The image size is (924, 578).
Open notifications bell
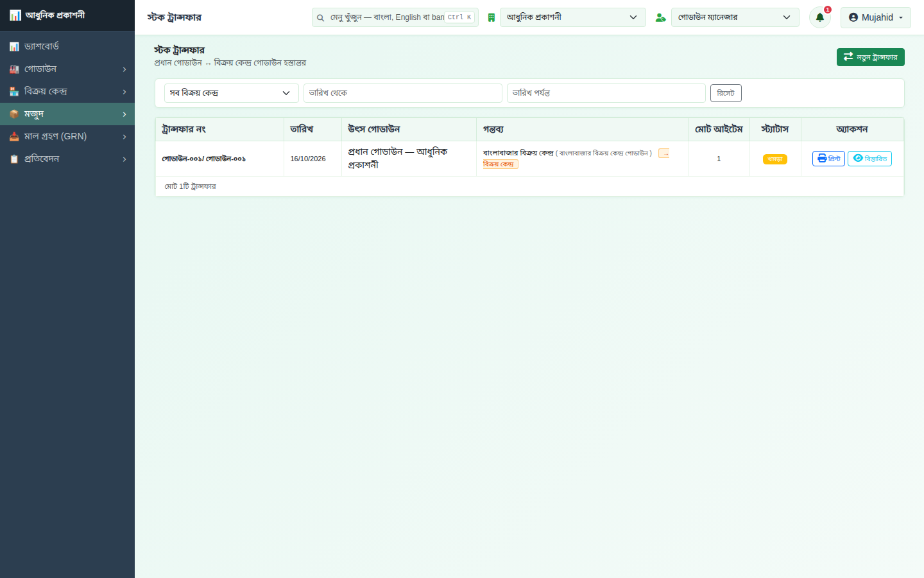820,17
